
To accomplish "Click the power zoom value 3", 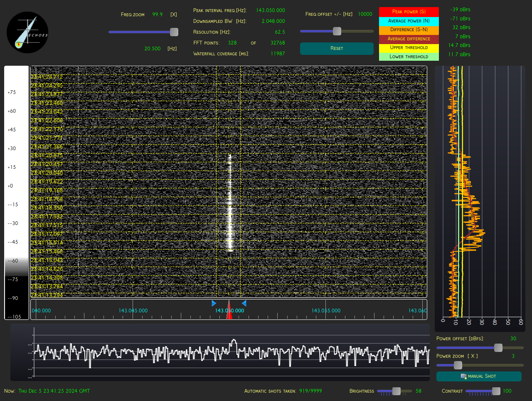I will pyautogui.click(x=513, y=356).
